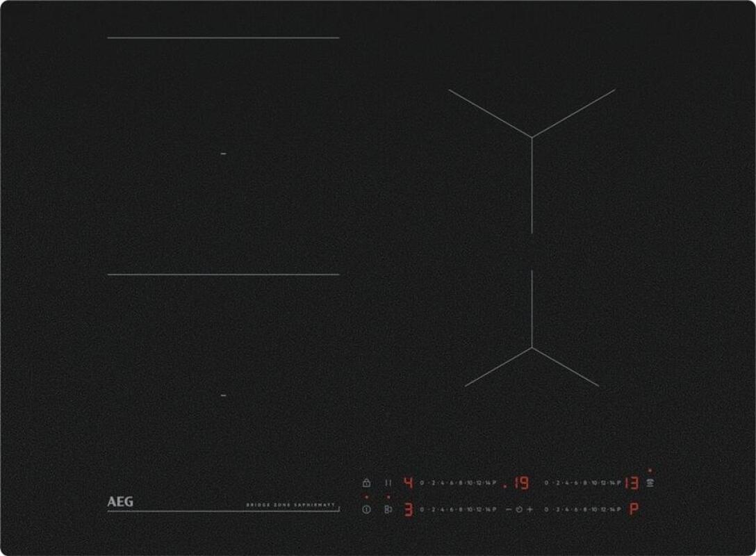Toggle the child lock
The height and width of the screenshot is (556, 756).
(x=366, y=483)
